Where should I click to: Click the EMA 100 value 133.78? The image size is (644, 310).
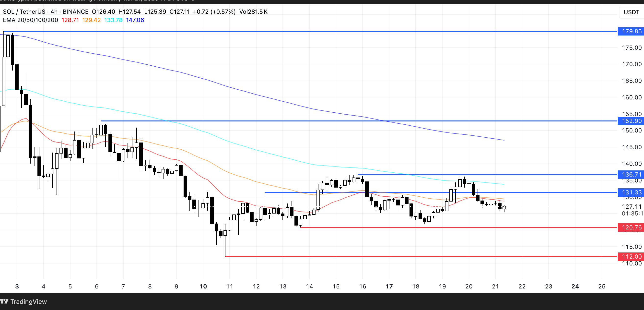[x=113, y=20]
